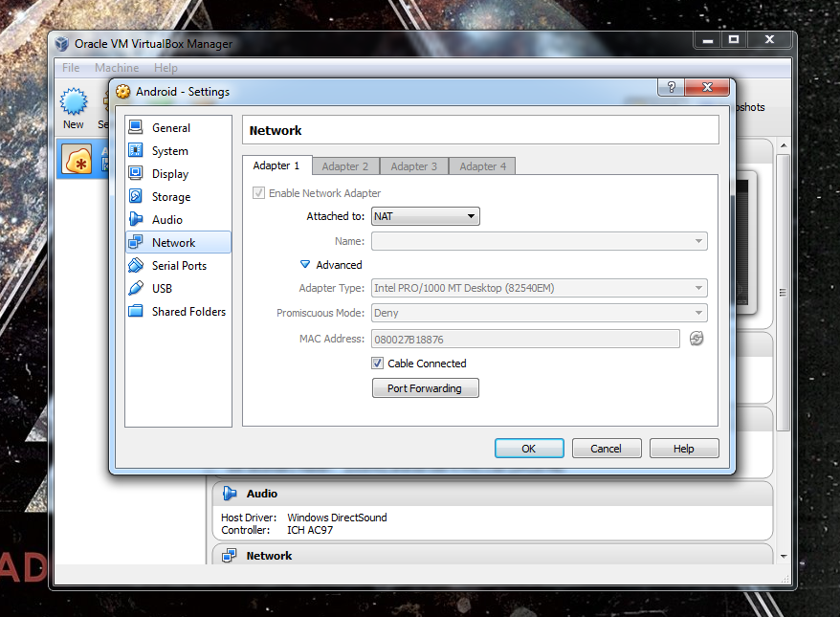Open the File menu in VirtualBox Manager
Screen dimensions: 840x617
tap(71, 68)
